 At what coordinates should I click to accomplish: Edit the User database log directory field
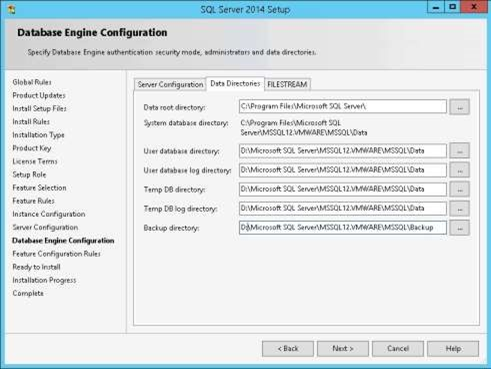click(343, 170)
